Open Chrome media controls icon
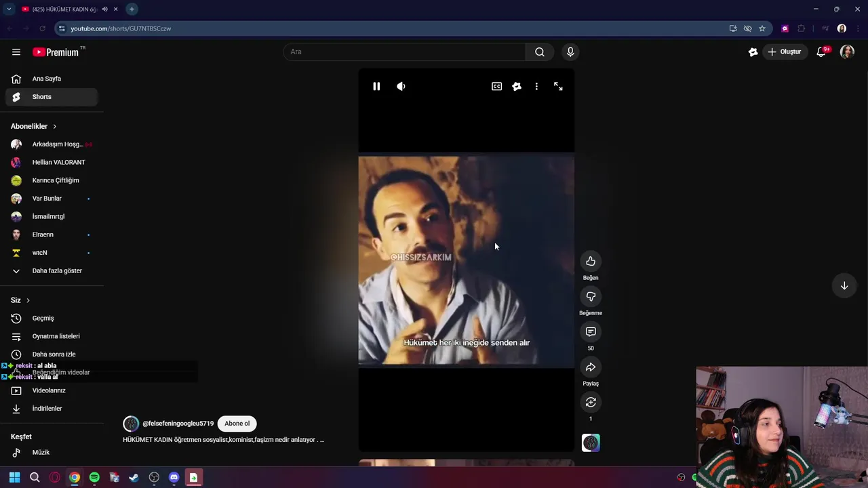Screen dimensions: 868x488 tap(825, 28)
